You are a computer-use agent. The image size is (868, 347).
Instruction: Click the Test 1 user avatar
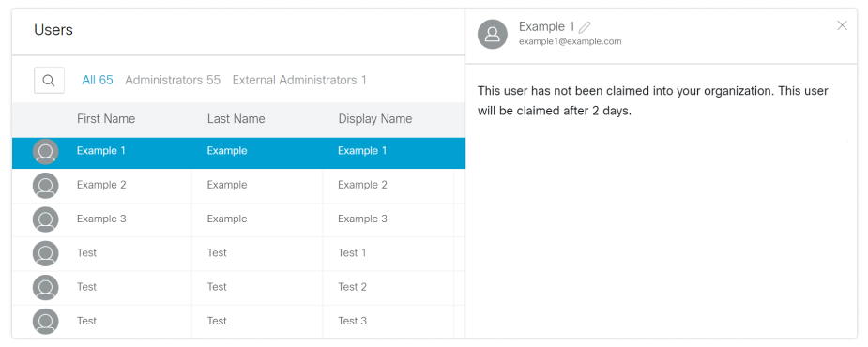45,253
